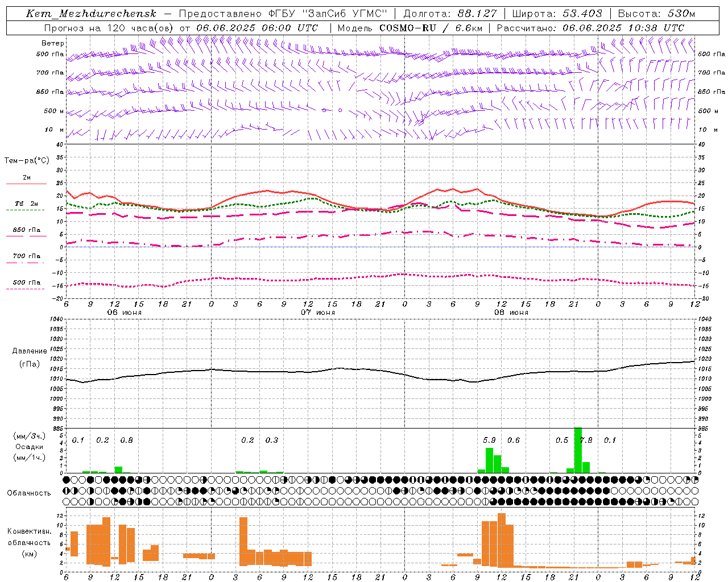Select the 0.6 precipitation value

click(513, 440)
